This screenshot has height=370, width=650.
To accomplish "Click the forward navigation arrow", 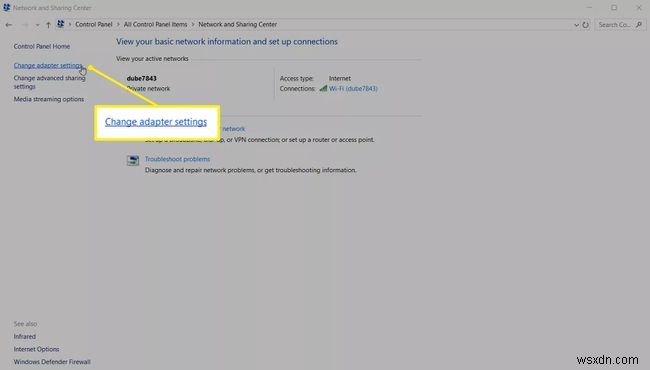I will tap(24, 25).
